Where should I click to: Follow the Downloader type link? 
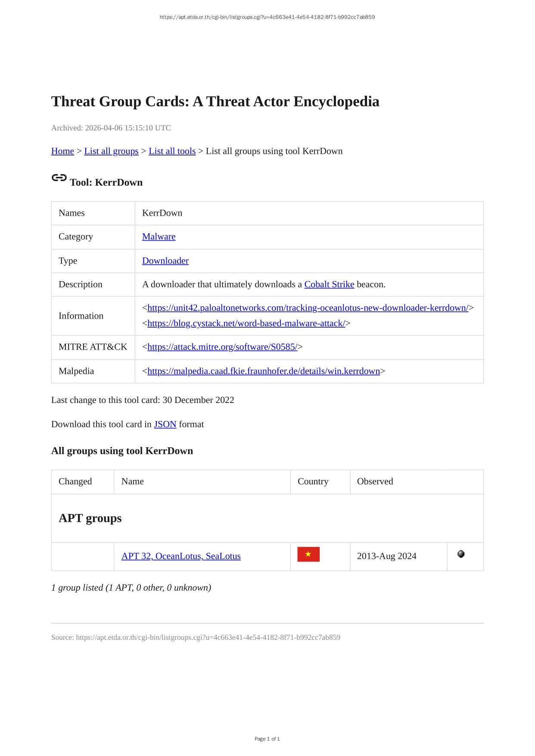[165, 261]
